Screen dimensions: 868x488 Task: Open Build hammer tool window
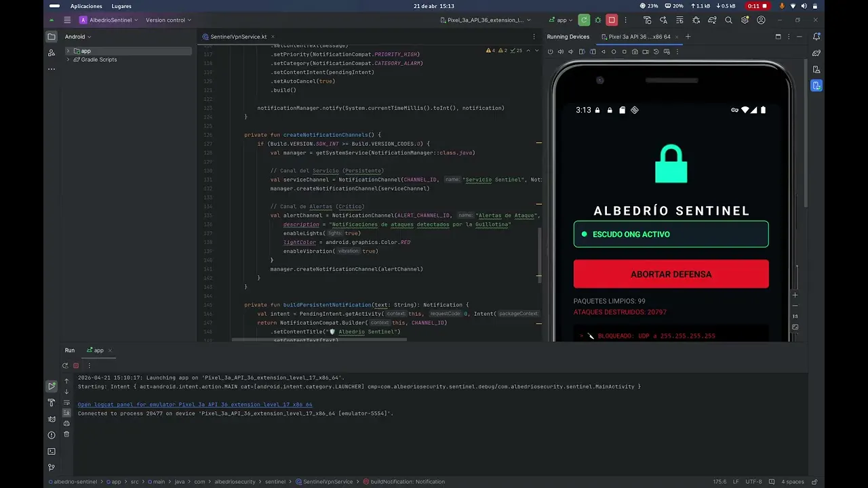tap(52, 403)
